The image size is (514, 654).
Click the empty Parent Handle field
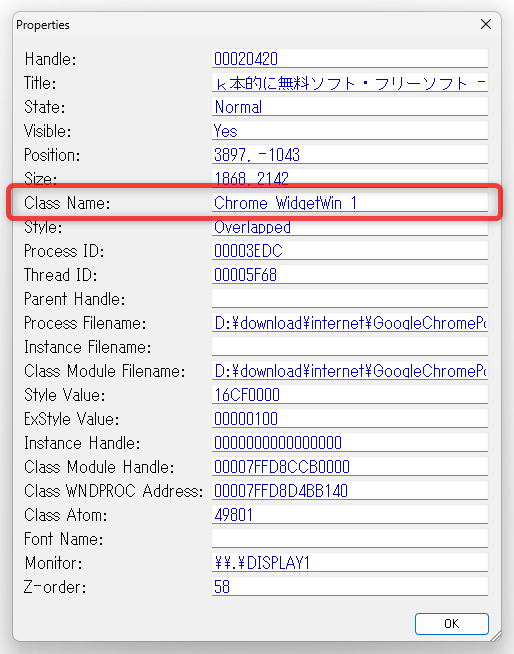[x=350, y=299]
